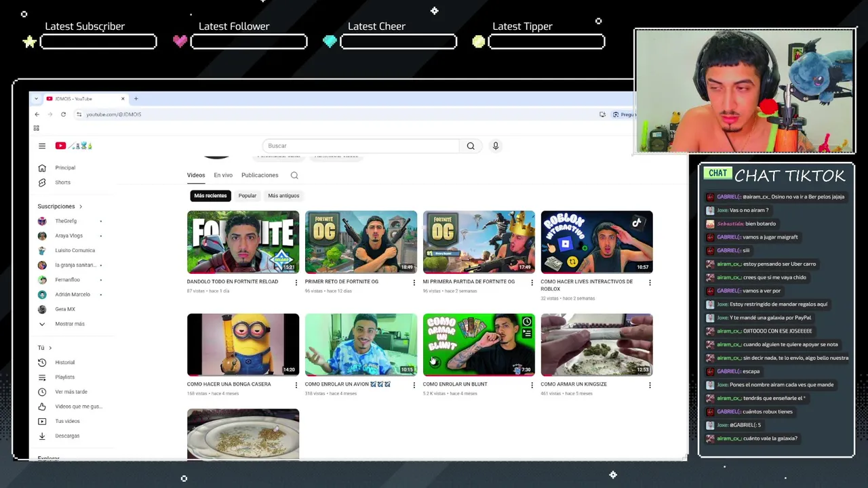Open the tab search dropdown arrow
Screen dimensions: 868x488
[36, 99]
